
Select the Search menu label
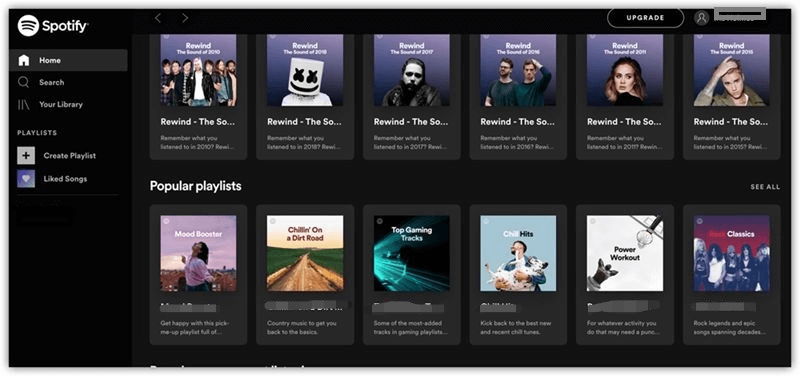(x=52, y=82)
